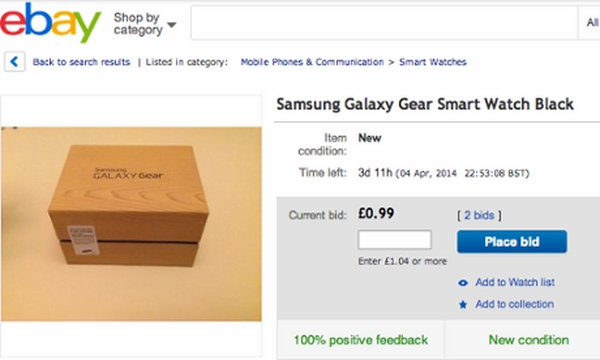Click the Place bid button
The image size is (600, 360).
(x=512, y=241)
